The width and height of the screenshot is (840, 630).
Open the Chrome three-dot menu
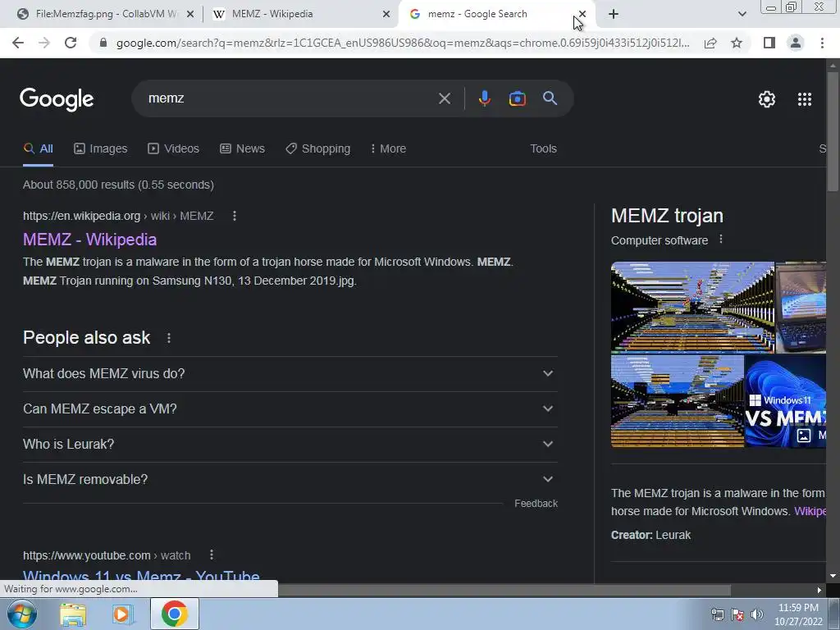click(x=822, y=43)
